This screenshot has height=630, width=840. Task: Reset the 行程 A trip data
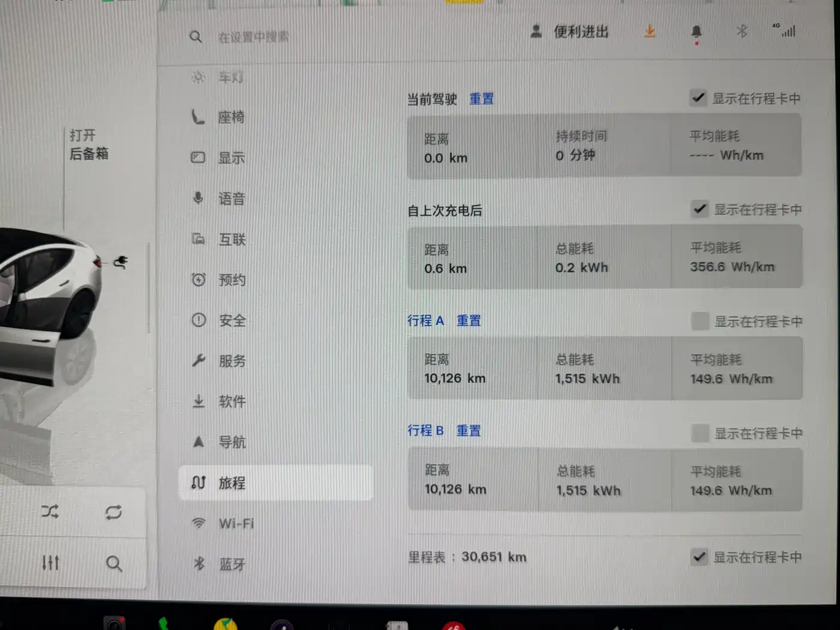pos(469,321)
